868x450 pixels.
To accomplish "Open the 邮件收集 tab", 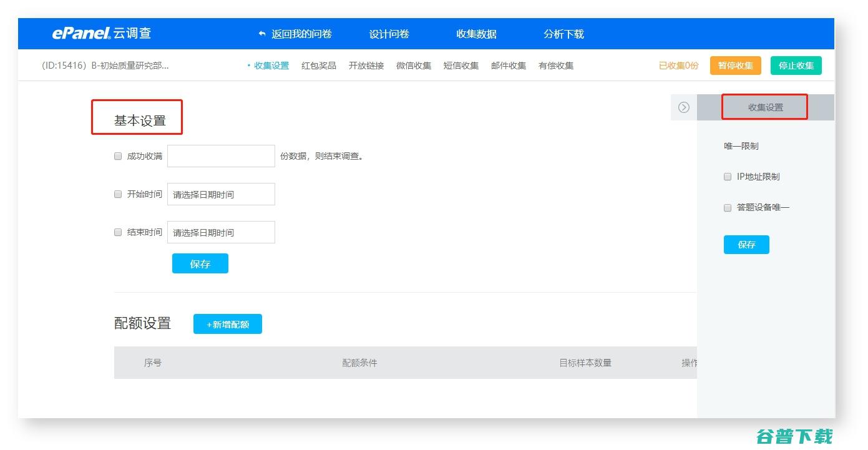I will (509, 66).
